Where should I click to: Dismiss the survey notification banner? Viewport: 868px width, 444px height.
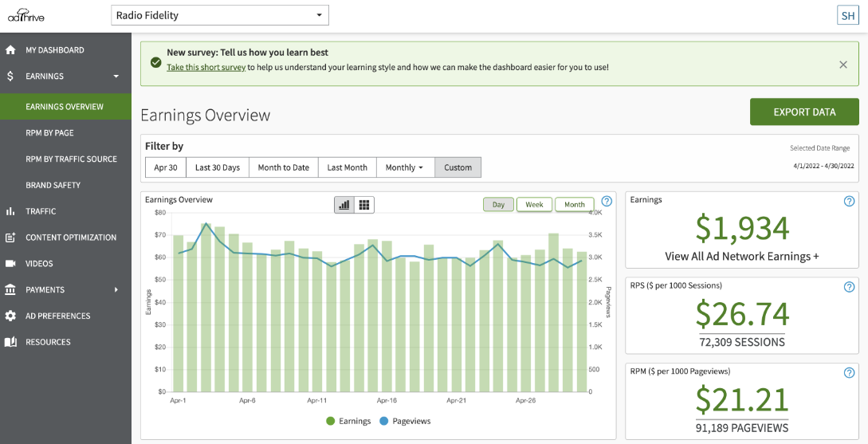click(843, 65)
